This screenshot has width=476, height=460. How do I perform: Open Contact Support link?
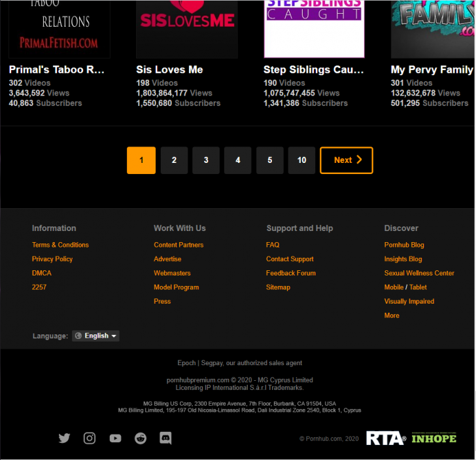[x=290, y=259]
